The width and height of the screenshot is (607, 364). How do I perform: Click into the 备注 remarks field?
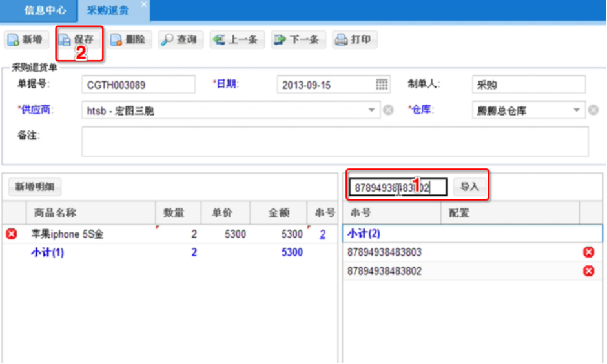coord(334,141)
